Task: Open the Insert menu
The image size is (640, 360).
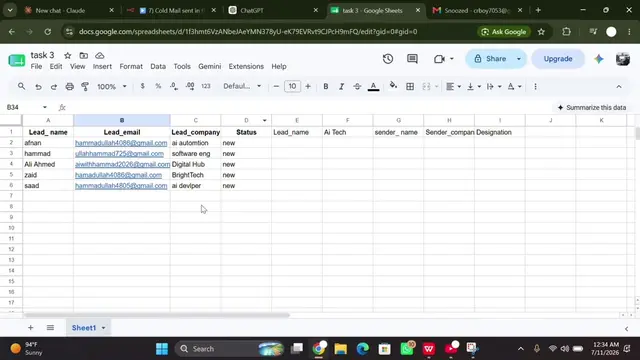Action: click(x=102, y=66)
